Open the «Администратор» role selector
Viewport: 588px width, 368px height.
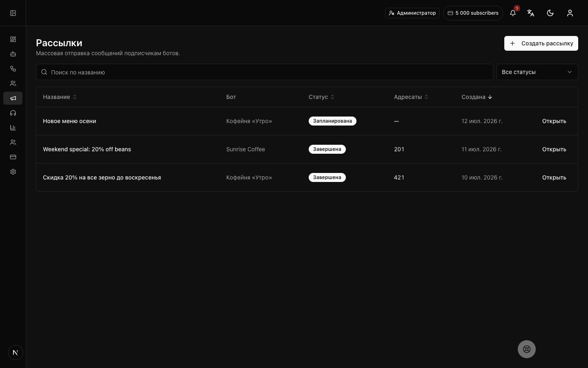click(412, 13)
